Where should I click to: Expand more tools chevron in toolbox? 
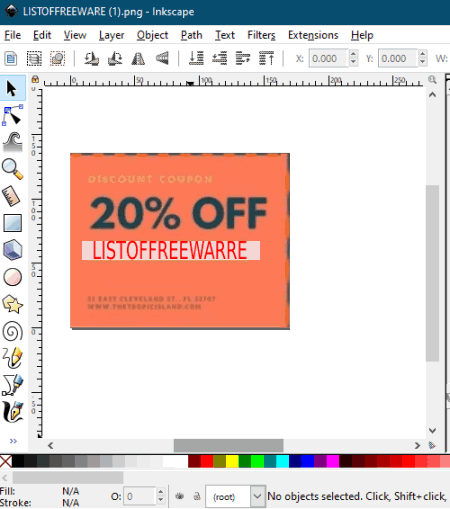(x=13, y=441)
